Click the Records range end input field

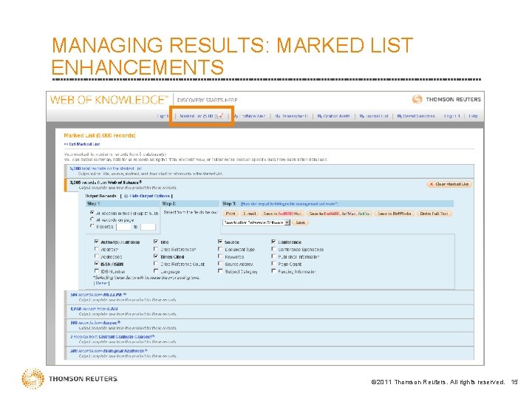tap(148, 227)
